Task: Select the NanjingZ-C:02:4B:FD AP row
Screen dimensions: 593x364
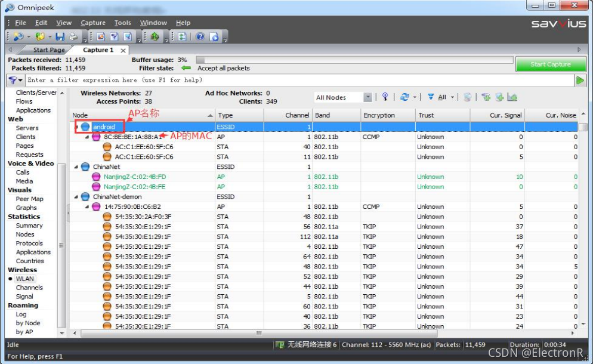Action: [324, 177]
